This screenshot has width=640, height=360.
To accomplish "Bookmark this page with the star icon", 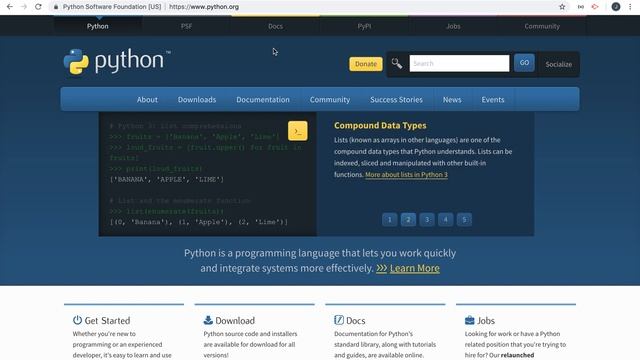I will coord(562,7).
